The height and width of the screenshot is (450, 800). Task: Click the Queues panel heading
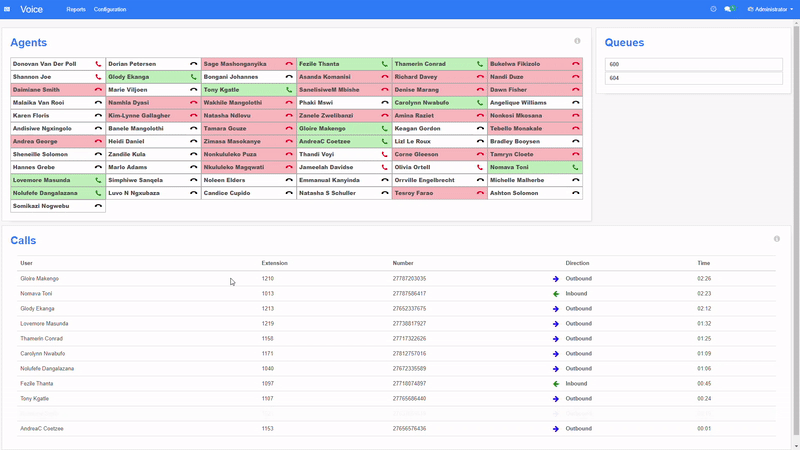pos(624,43)
